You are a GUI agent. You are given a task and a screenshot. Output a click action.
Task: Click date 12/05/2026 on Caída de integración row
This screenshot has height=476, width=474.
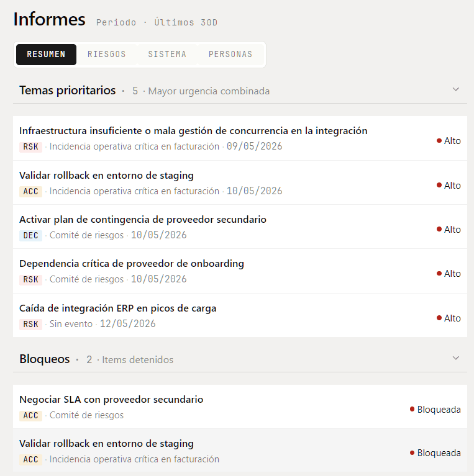127,323
